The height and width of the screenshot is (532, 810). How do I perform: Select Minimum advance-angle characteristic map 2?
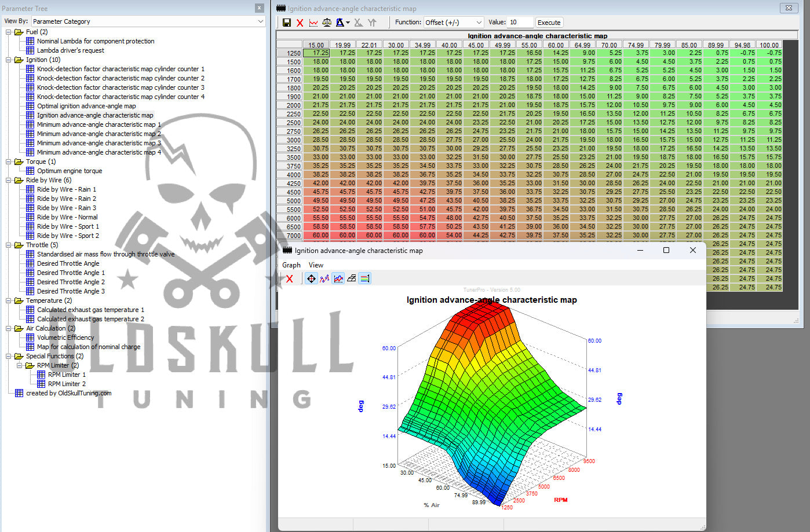click(x=99, y=134)
